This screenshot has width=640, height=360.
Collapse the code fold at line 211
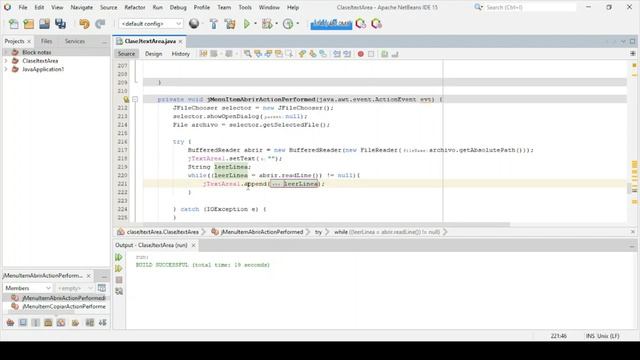click(135, 99)
